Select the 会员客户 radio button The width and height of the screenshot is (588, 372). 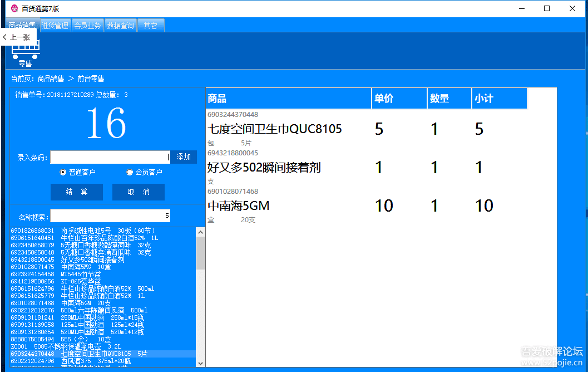pos(130,173)
